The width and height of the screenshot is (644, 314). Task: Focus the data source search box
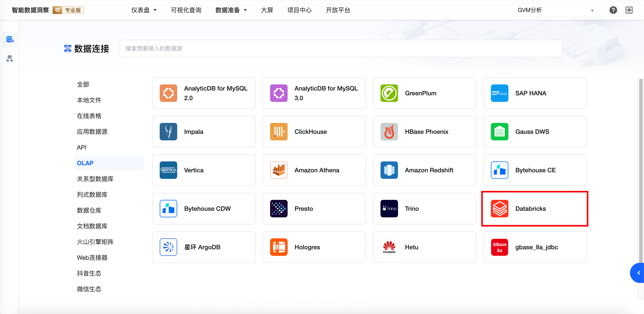pos(341,48)
